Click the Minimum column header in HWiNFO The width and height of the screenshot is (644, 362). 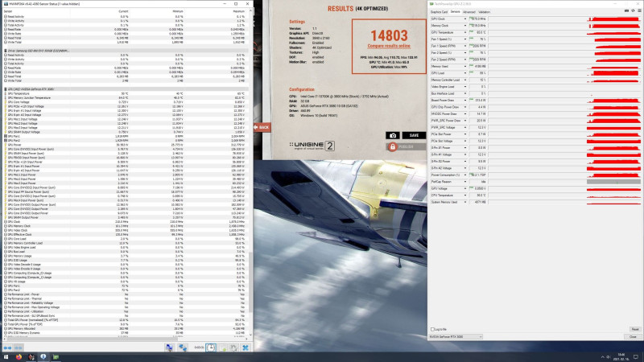[156, 11]
